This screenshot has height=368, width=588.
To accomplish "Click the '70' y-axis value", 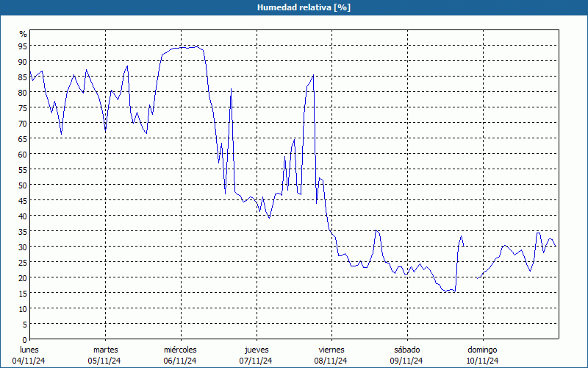I will [23, 123].
